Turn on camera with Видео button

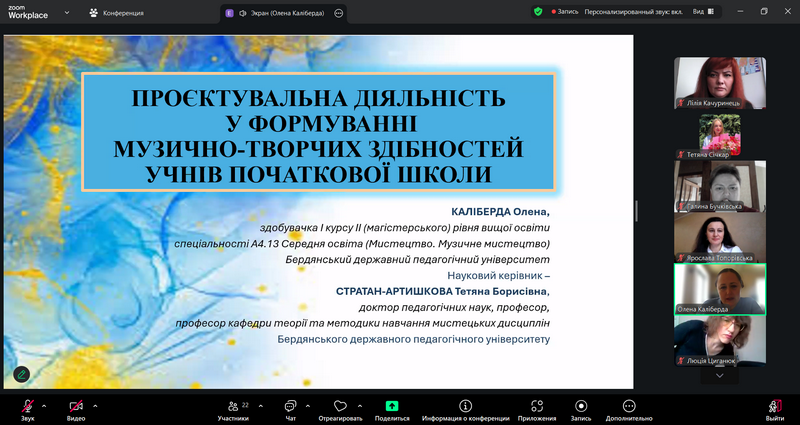76,406
